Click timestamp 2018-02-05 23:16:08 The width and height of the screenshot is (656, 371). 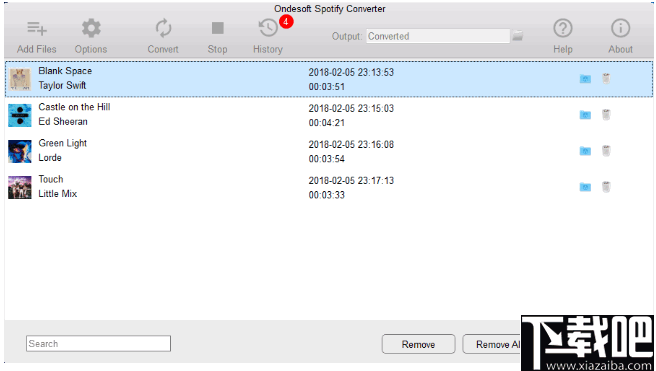pos(351,145)
